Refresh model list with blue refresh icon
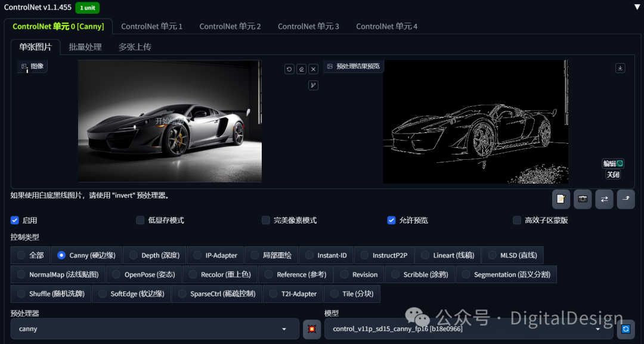Viewport: 644px width, 344px height. (626, 328)
